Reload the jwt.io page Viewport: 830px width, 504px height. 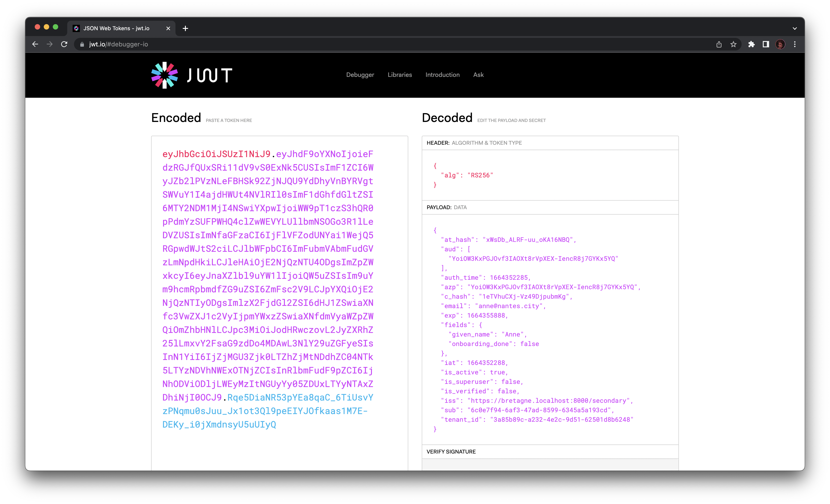pyautogui.click(x=64, y=44)
